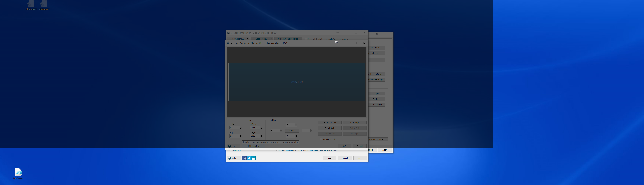Click Help question icon beside social icons

(x=230, y=158)
